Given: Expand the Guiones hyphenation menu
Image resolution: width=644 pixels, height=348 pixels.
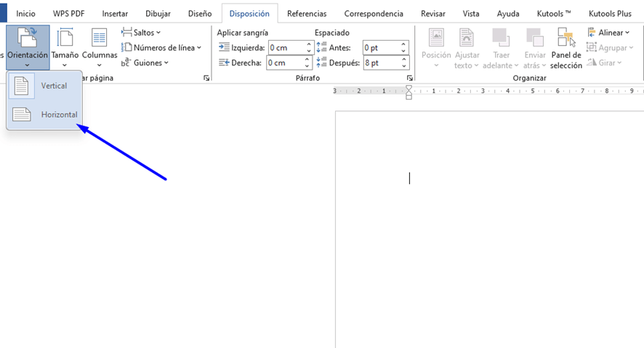Looking at the screenshot, I should coord(145,62).
